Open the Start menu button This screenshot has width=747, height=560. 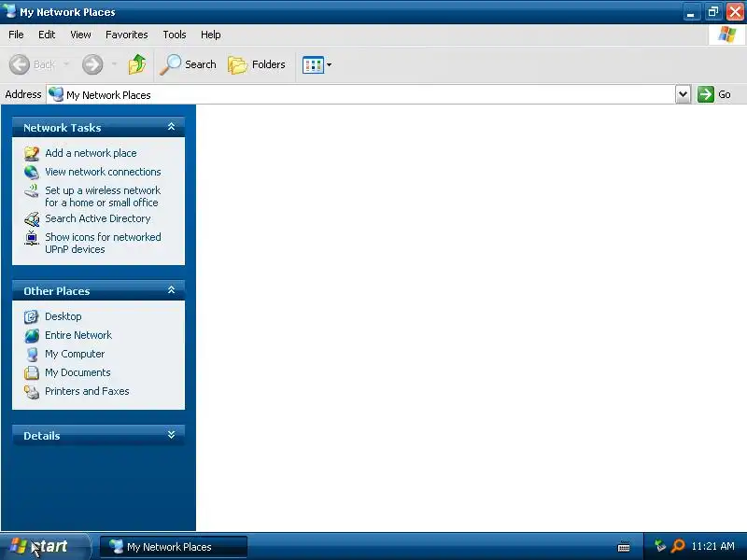click(x=45, y=546)
